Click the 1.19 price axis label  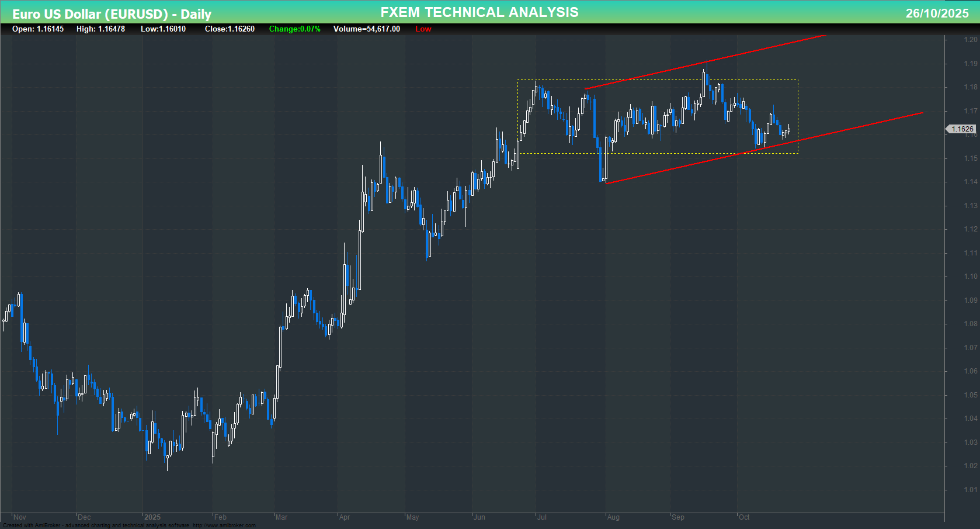(x=971, y=63)
